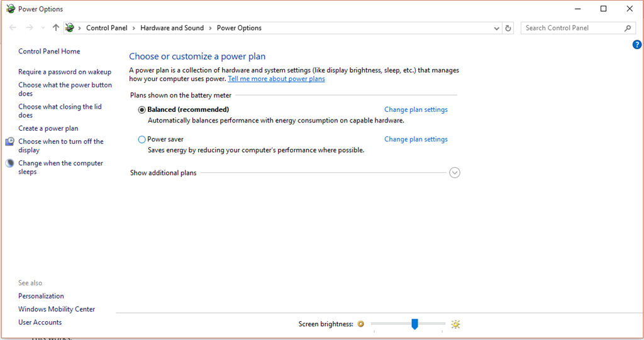Open Change plan settings for Balanced
Image resolution: width=644 pixels, height=340 pixels.
(x=416, y=109)
